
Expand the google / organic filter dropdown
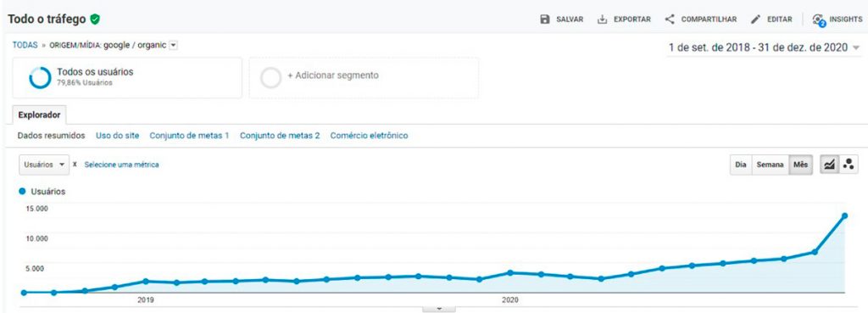[x=173, y=46]
